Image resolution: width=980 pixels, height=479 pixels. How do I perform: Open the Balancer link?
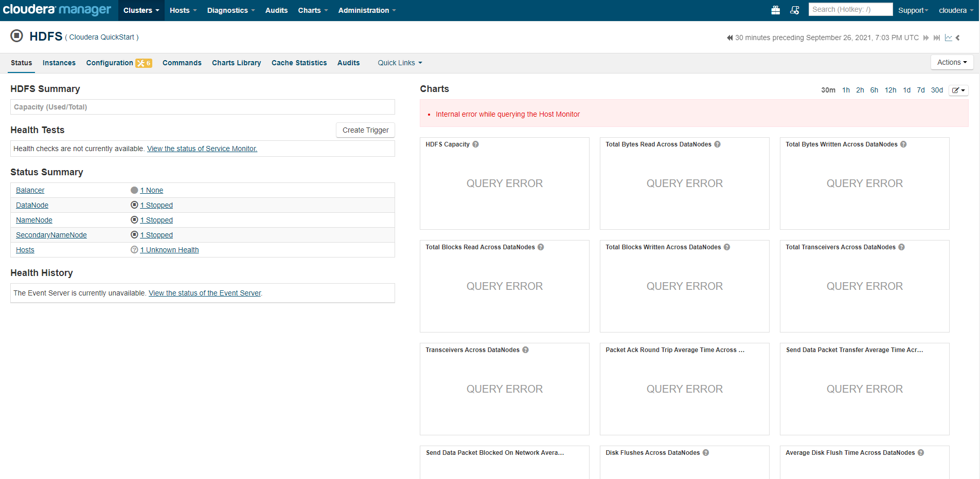coord(30,190)
